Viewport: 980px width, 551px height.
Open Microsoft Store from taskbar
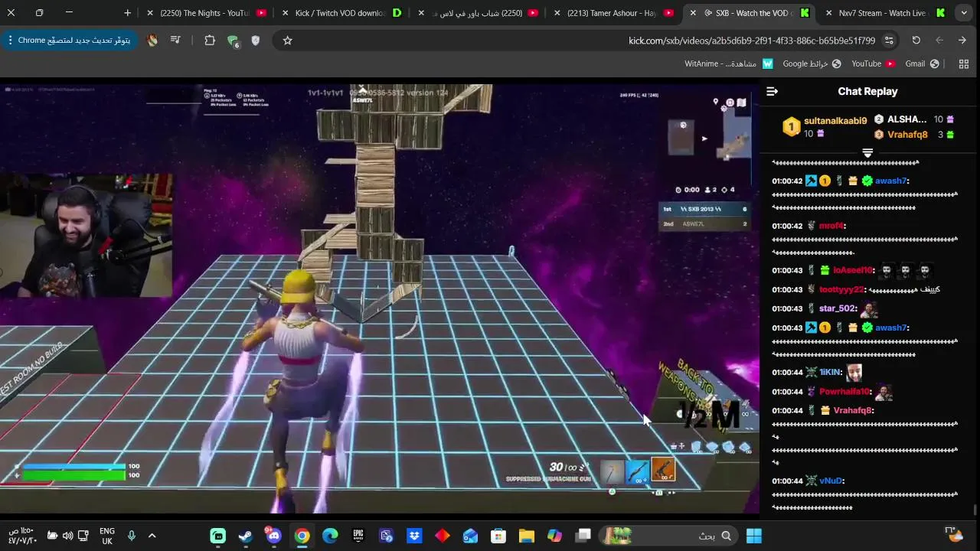click(x=498, y=536)
